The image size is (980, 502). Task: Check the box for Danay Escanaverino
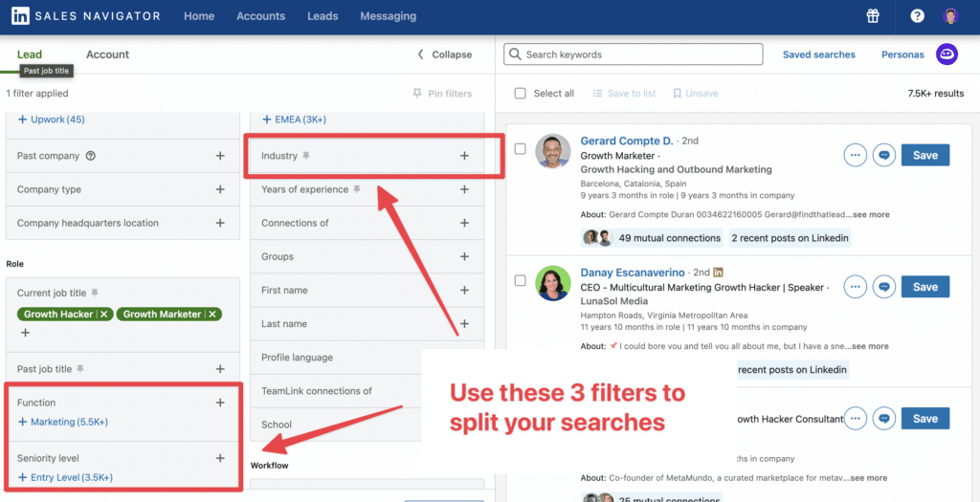point(520,280)
